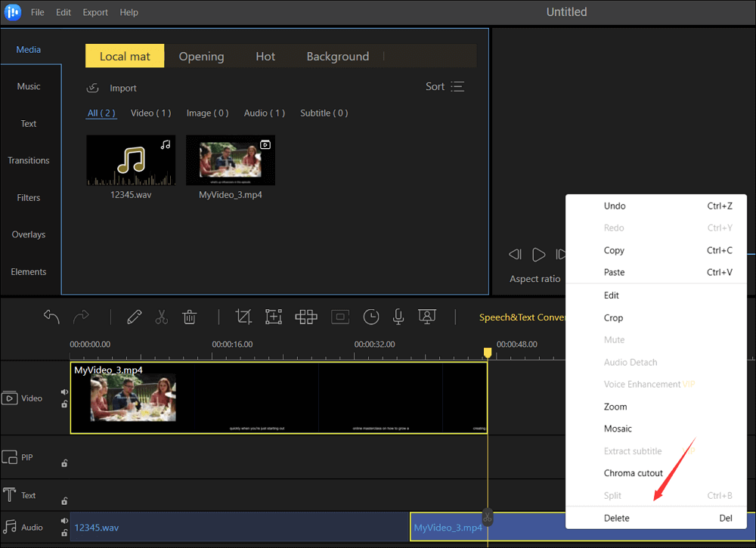
Task: Click the Import icon in the media panel
Action: pos(93,88)
